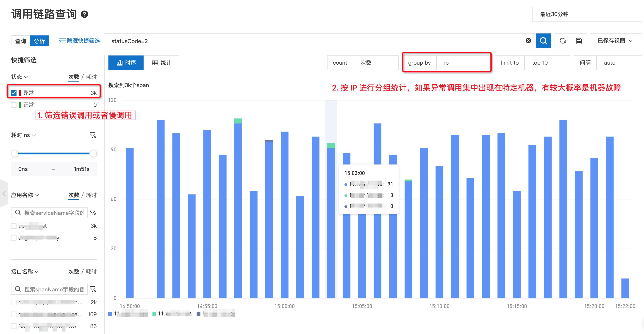Screen dimensions: 644x334
Task: Save the current view with the save icon
Action: coord(579,41)
